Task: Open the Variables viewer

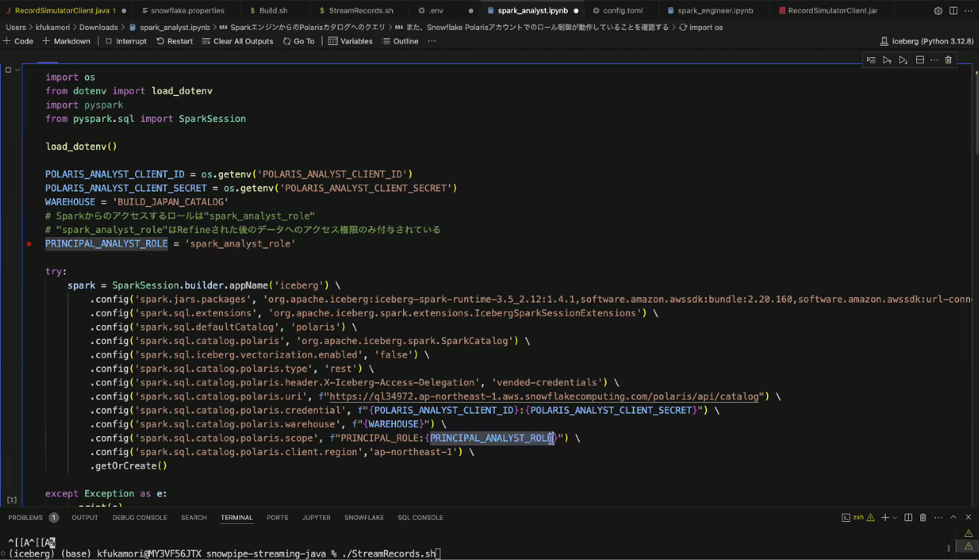Action: coord(350,41)
